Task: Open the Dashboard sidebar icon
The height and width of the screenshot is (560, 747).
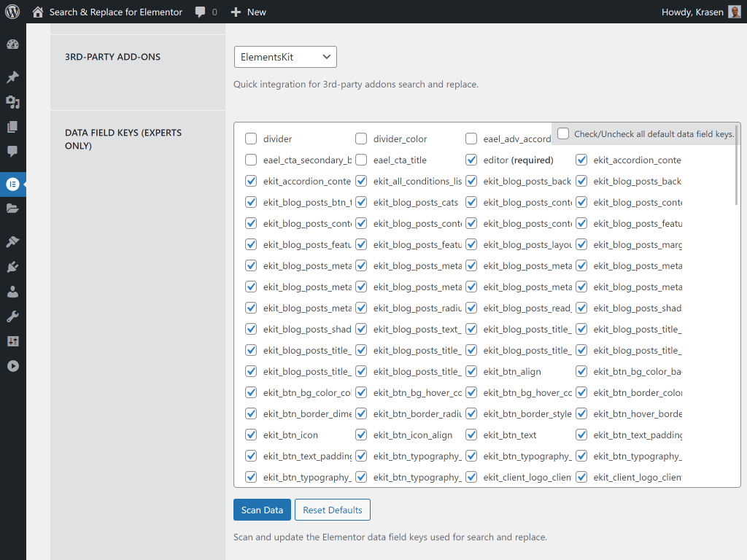Action: point(13,44)
